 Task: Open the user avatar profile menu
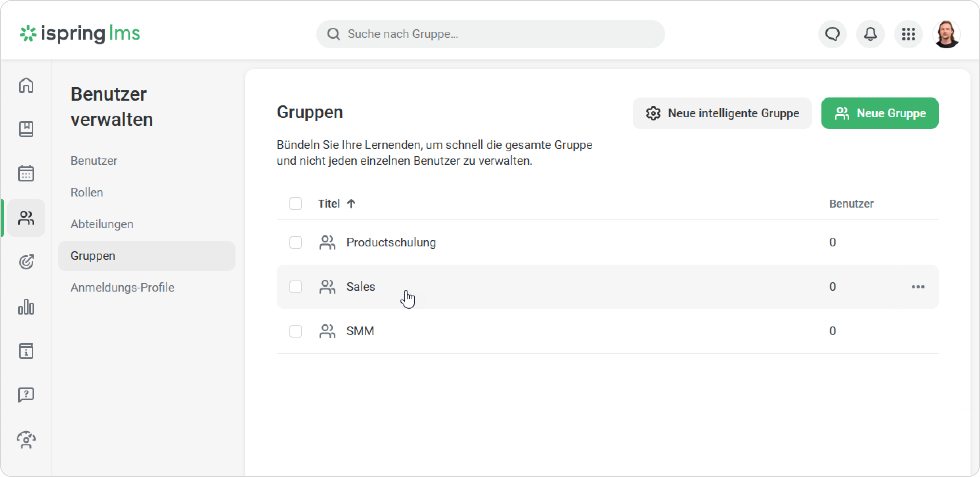(946, 34)
